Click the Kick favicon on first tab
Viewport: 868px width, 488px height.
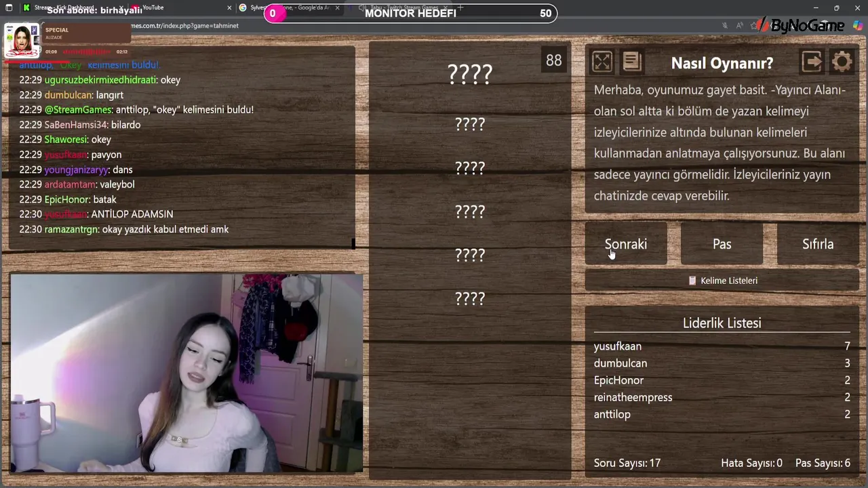(x=26, y=7)
